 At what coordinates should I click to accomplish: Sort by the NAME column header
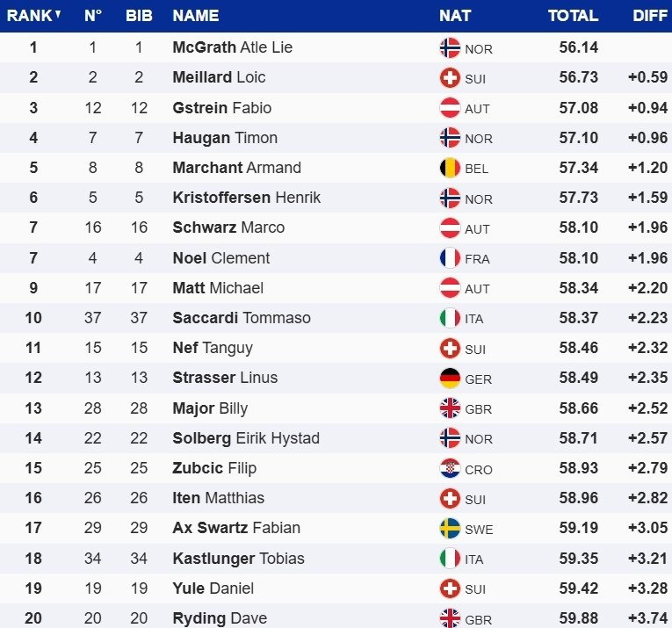point(196,16)
